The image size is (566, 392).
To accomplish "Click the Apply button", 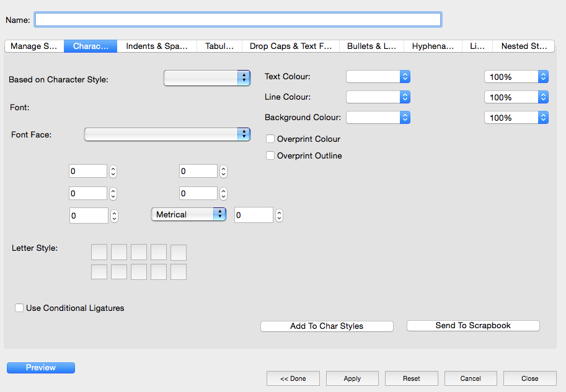I will pos(352,378).
